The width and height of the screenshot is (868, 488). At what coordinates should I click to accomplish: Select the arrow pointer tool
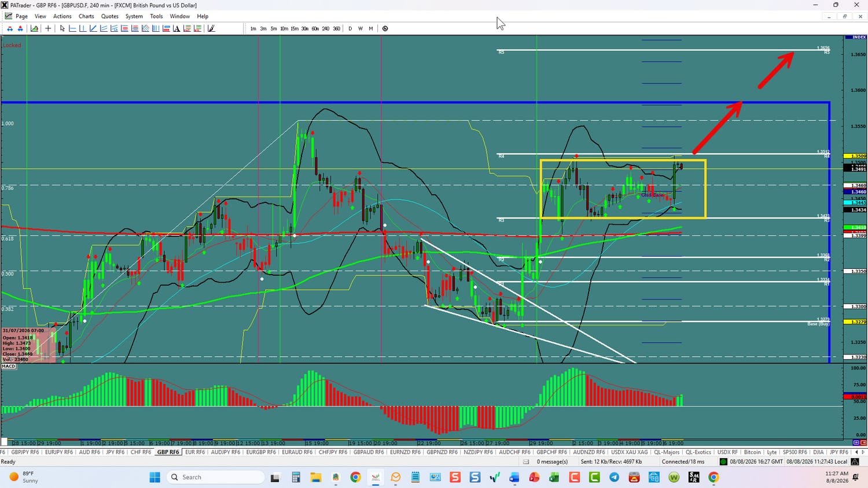62,28
